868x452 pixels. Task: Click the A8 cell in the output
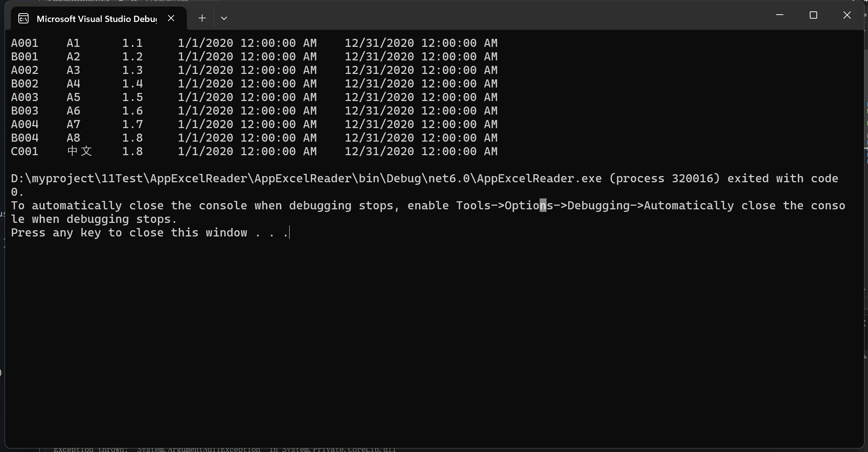(73, 138)
